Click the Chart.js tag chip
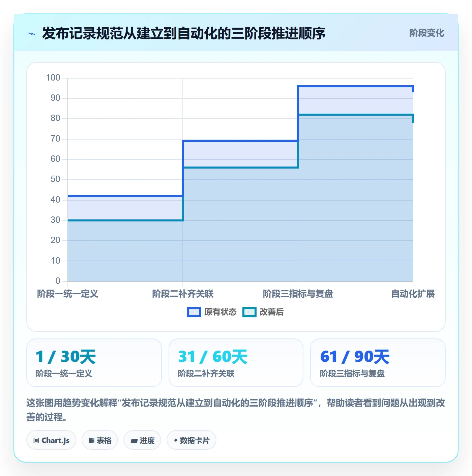This screenshot has height=476, width=472. pos(51,440)
